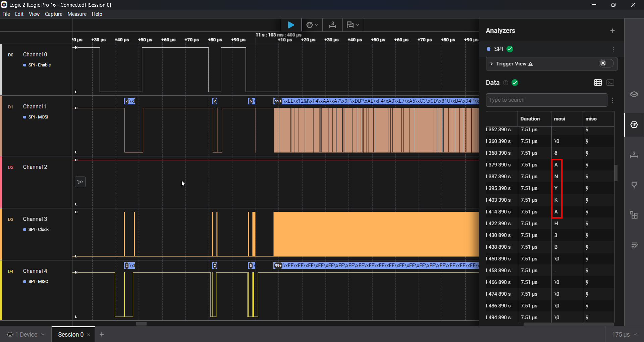Open the Analyzers sidebar panel icon
644x342 pixels.
[634, 125]
